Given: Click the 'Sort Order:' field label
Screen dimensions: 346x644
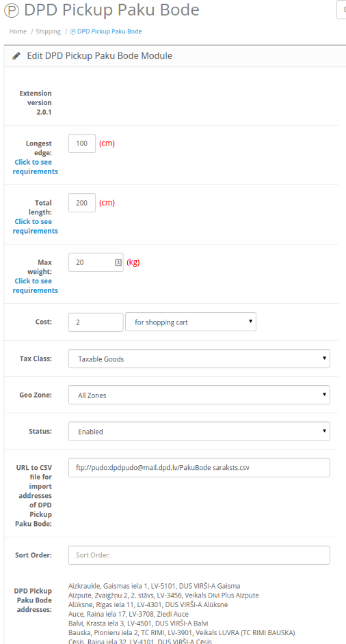Looking at the screenshot, I should point(34,555).
